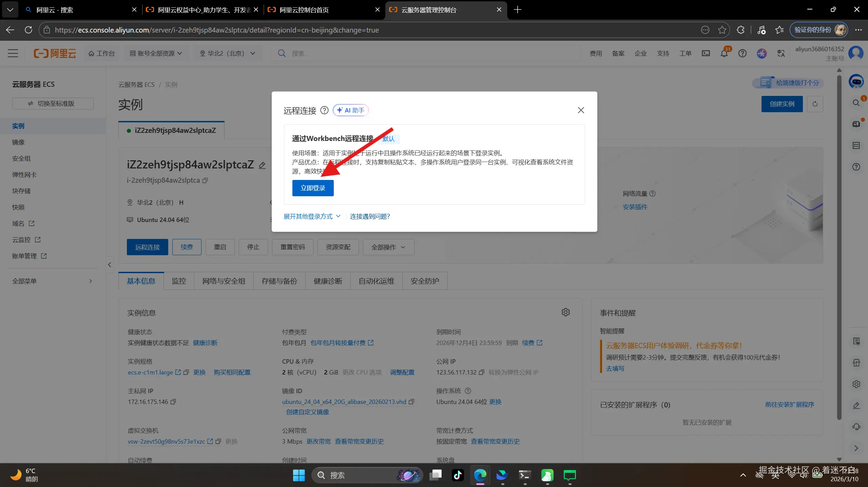Open the 连接遇到问题? link
This screenshot has height=487, width=868.
click(370, 217)
